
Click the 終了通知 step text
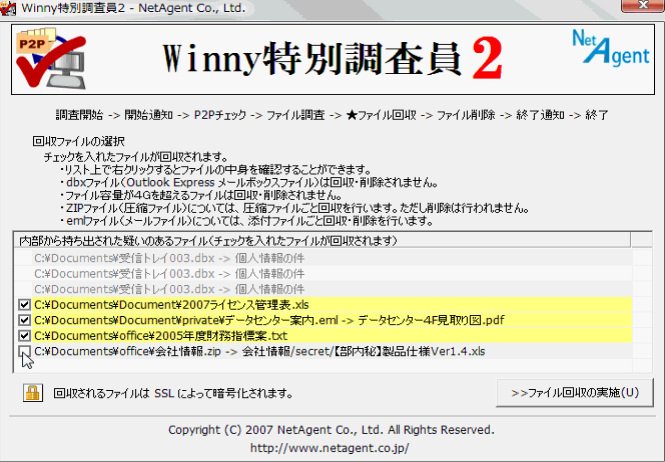coord(540,115)
